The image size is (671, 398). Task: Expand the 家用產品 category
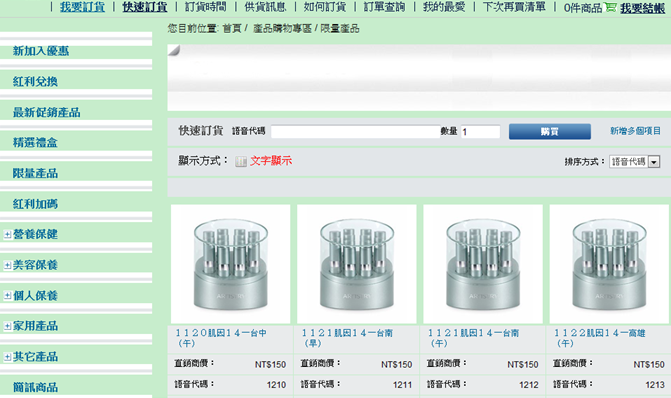7,326
